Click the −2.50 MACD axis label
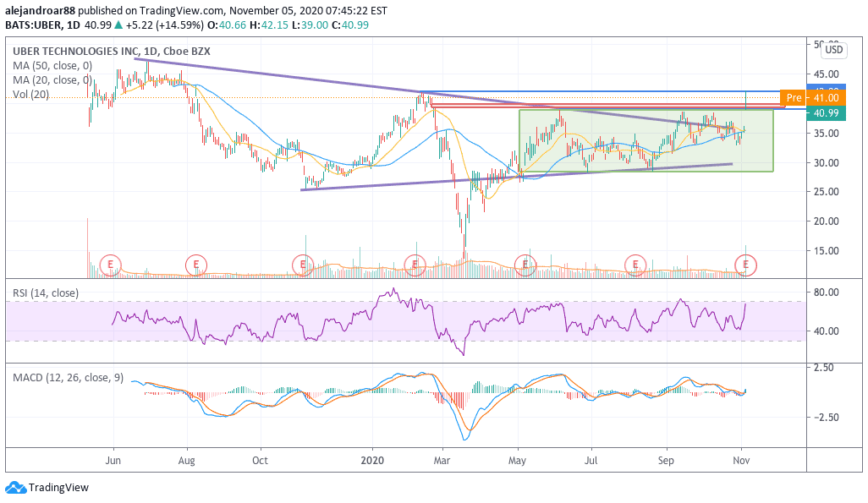 826,418
